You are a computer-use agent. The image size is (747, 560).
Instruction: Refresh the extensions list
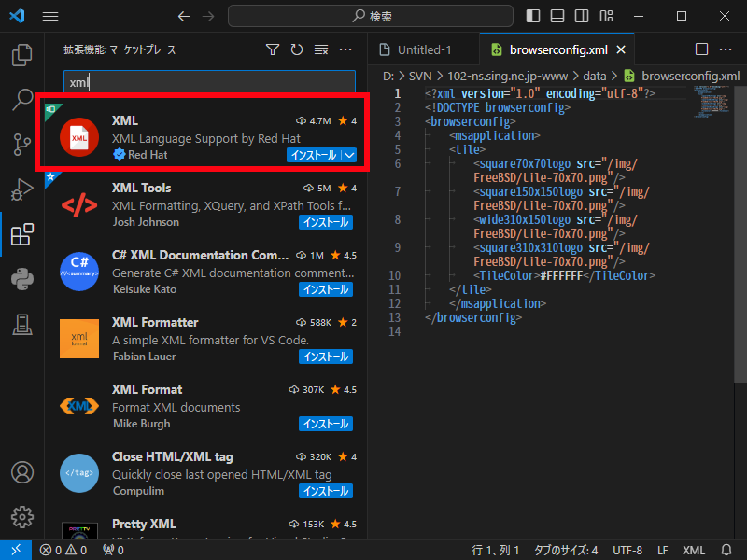pos(297,49)
